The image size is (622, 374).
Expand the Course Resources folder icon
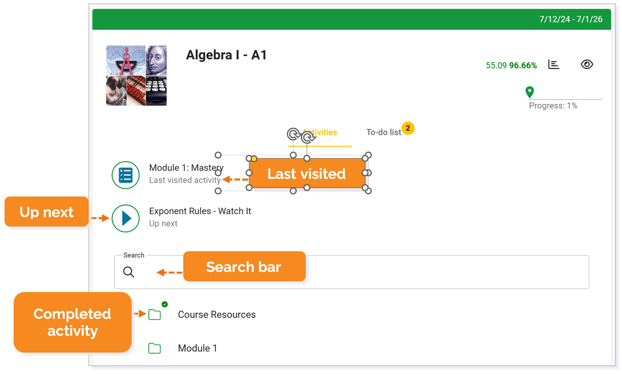point(154,315)
